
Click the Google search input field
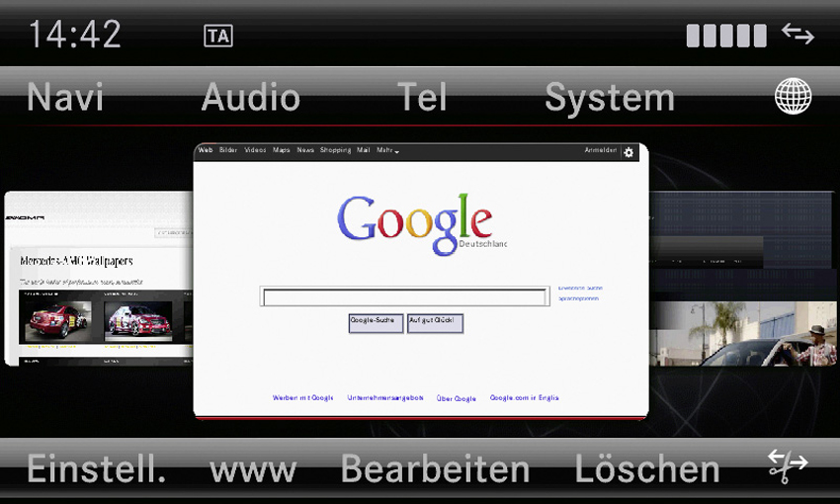coord(404,296)
